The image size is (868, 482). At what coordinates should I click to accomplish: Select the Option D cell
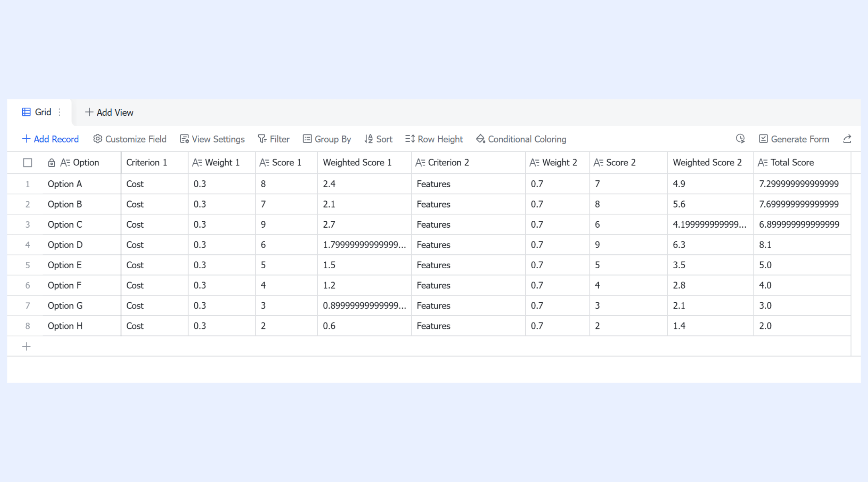tap(82, 245)
